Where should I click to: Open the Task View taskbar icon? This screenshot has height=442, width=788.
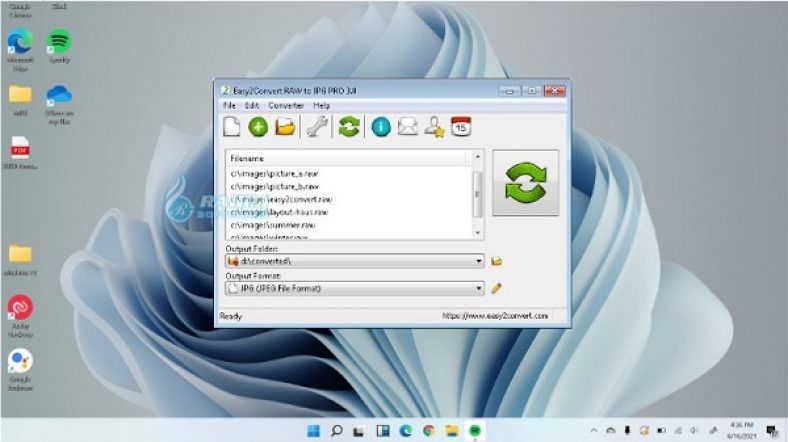point(358,431)
